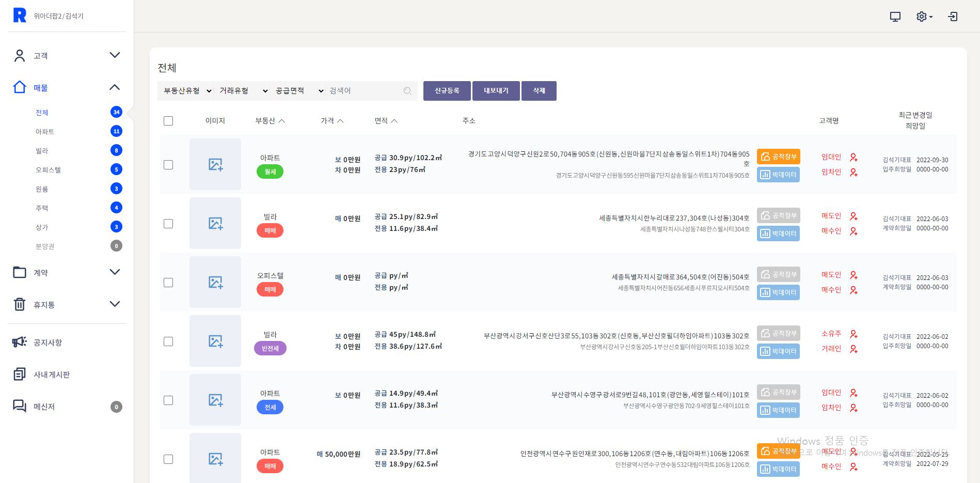Open the 거래유형 dropdown
This screenshot has height=483, width=980.
click(x=243, y=91)
